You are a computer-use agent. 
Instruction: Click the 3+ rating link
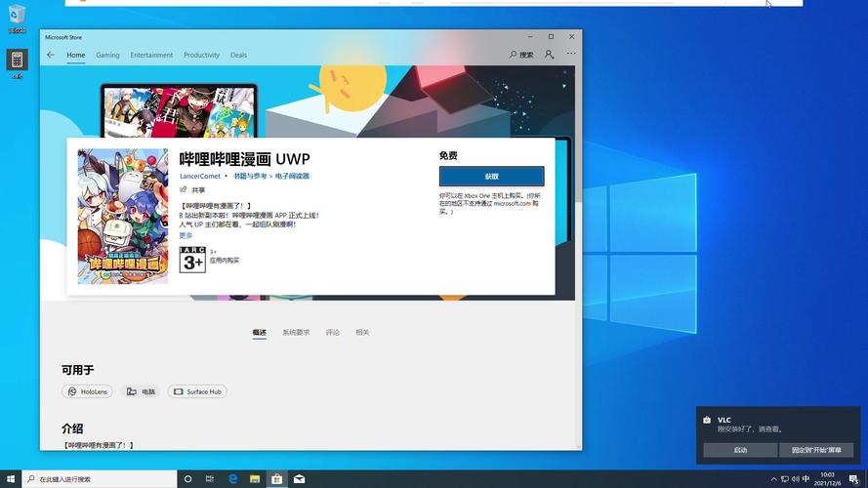click(213, 252)
